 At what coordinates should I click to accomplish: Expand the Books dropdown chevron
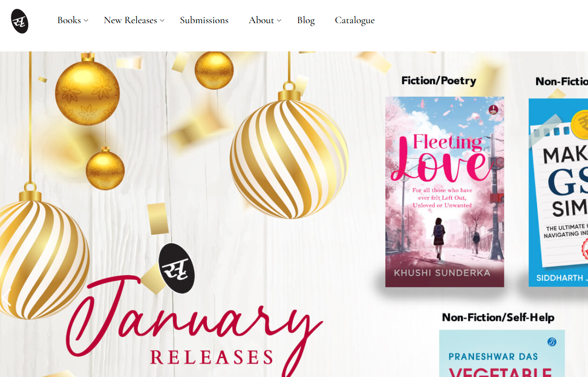pos(86,21)
